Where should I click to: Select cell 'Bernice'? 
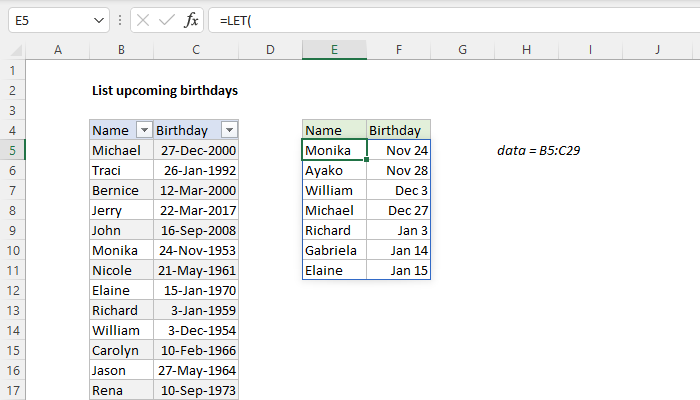(x=121, y=190)
